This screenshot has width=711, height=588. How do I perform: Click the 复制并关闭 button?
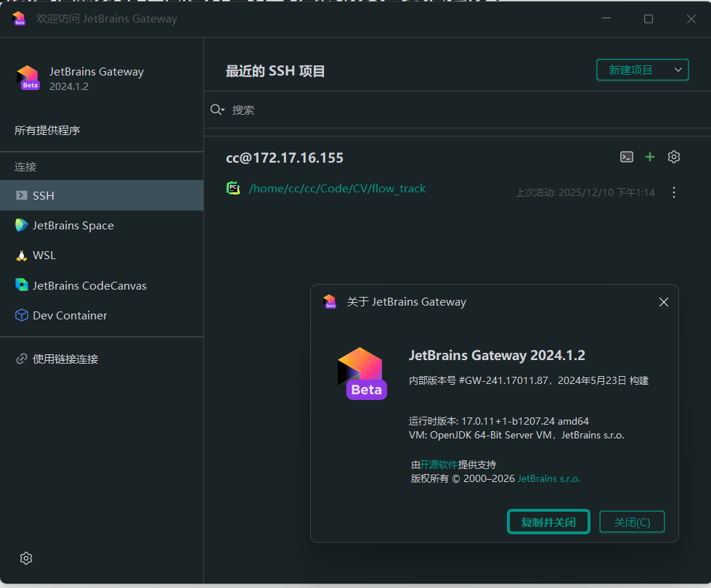tap(548, 522)
